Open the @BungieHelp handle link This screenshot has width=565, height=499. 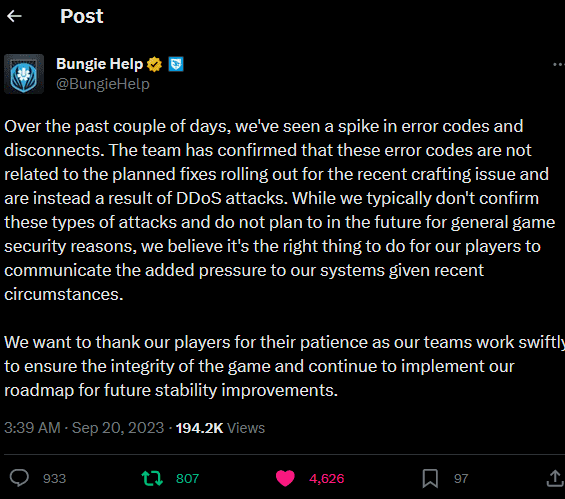coord(103,84)
